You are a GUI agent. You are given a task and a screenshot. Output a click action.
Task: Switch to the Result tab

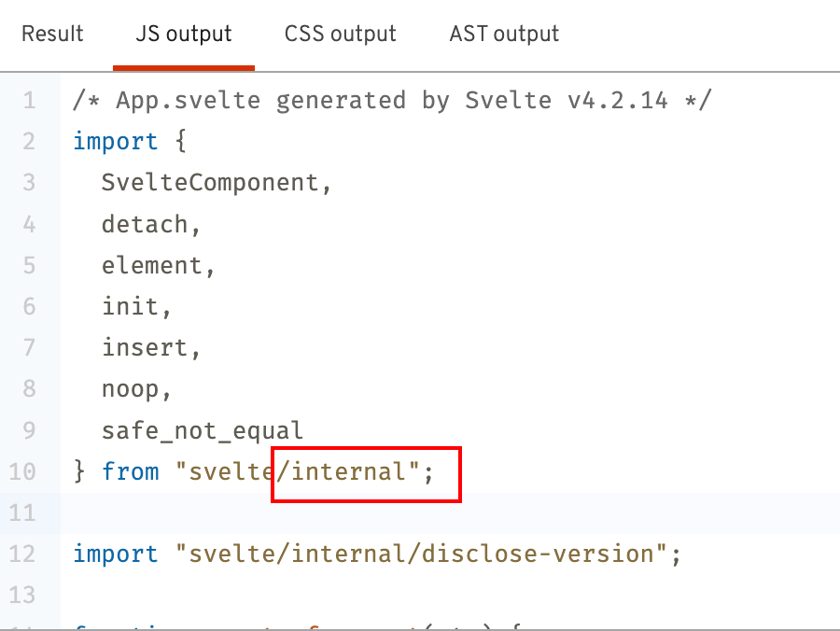52,35
